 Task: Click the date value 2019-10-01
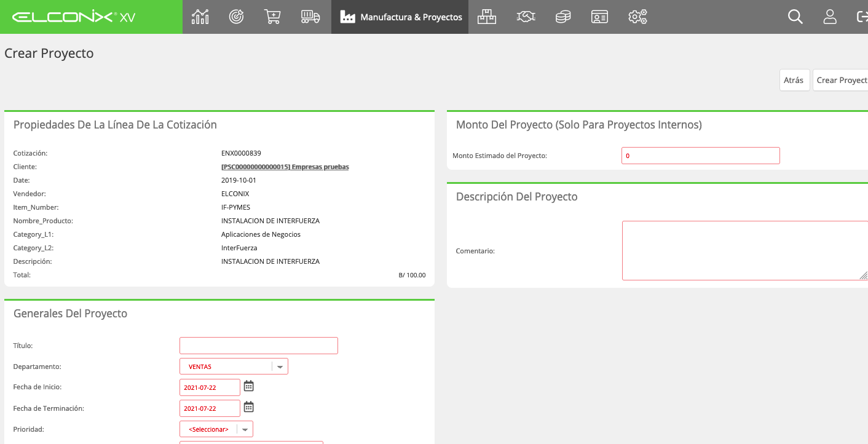239,180
